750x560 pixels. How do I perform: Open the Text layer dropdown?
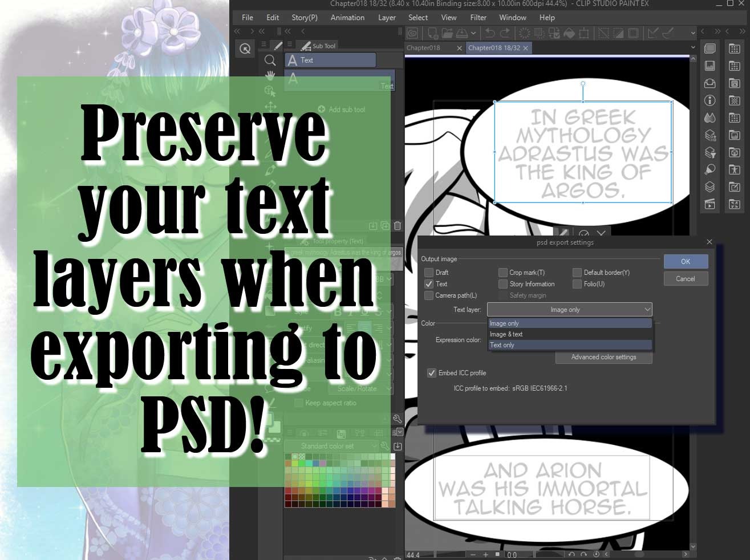(569, 310)
